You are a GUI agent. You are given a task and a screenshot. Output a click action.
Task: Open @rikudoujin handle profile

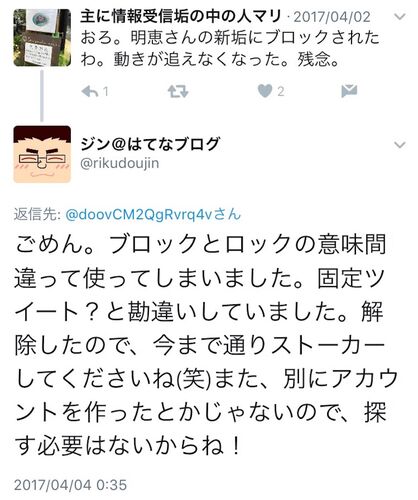[x=120, y=163]
